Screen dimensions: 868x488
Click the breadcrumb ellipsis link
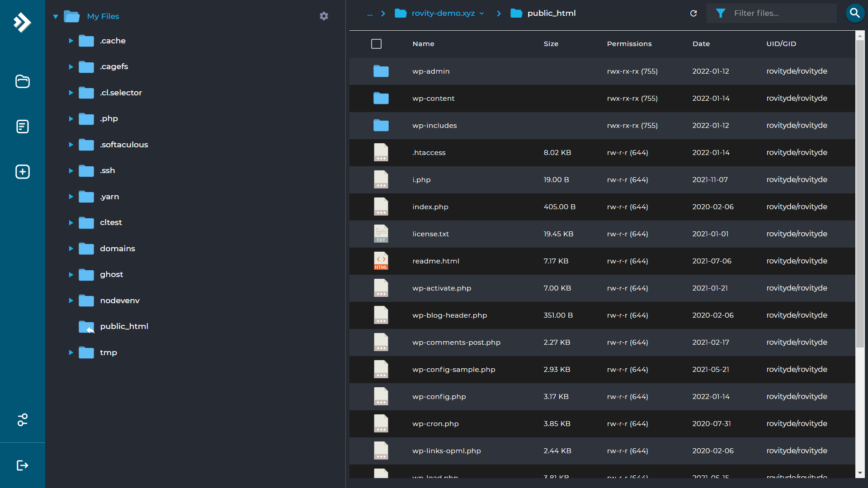tap(370, 14)
